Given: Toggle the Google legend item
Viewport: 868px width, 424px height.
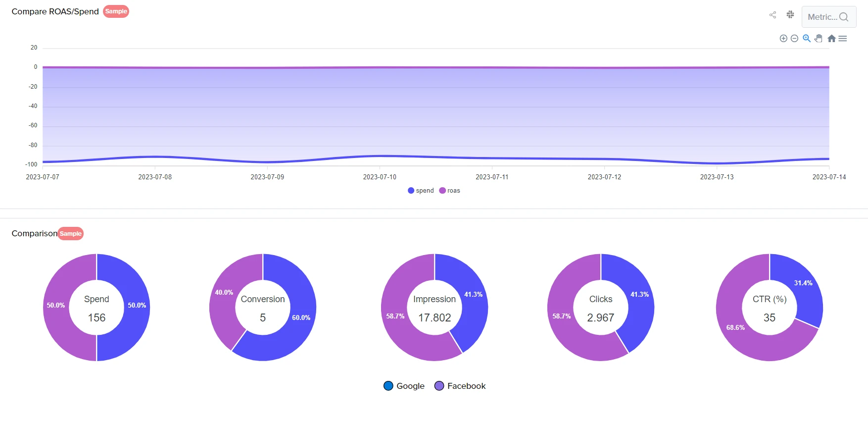Looking at the screenshot, I should click(404, 386).
